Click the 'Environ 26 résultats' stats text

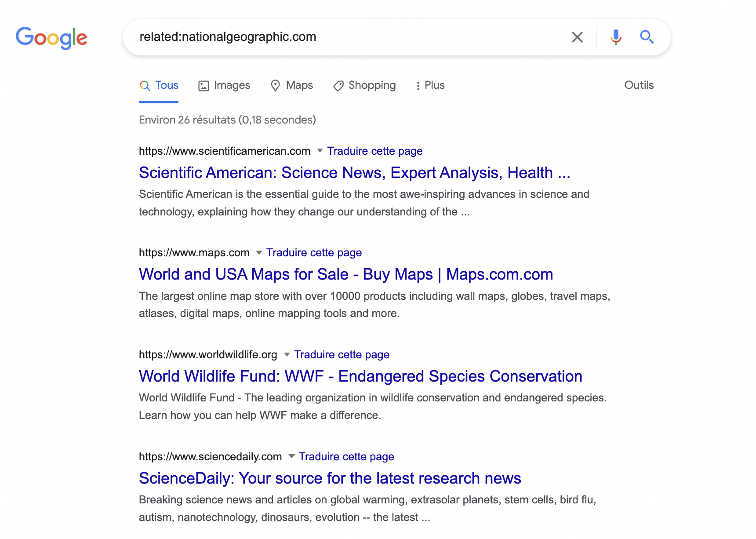pos(227,120)
